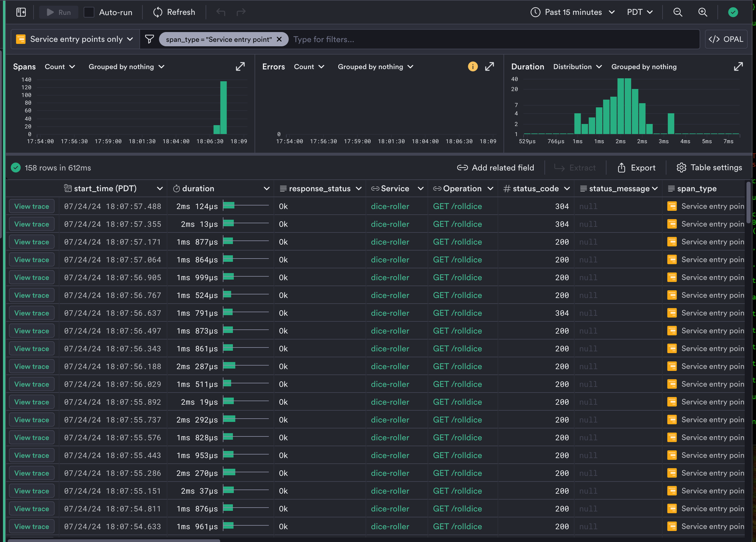The image size is (756, 542).
Task: Toggle the left sidebar panel icon
Action: (x=21, y=12)
